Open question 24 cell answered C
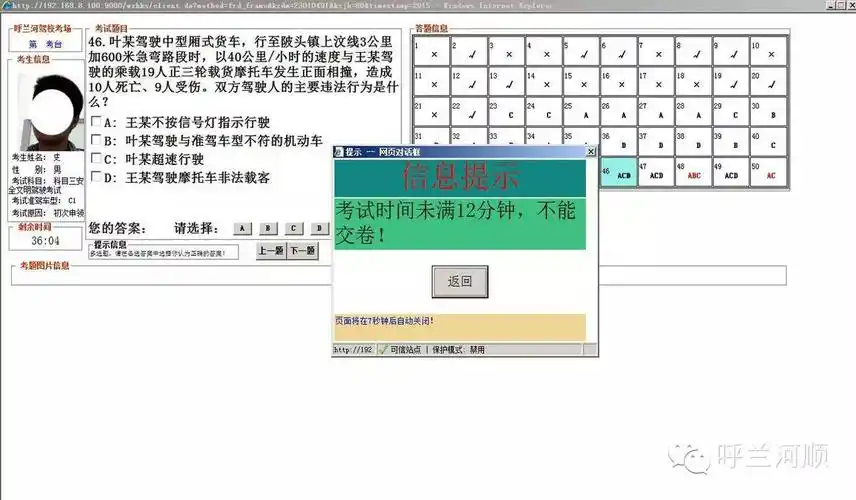 tap(544, 112)
